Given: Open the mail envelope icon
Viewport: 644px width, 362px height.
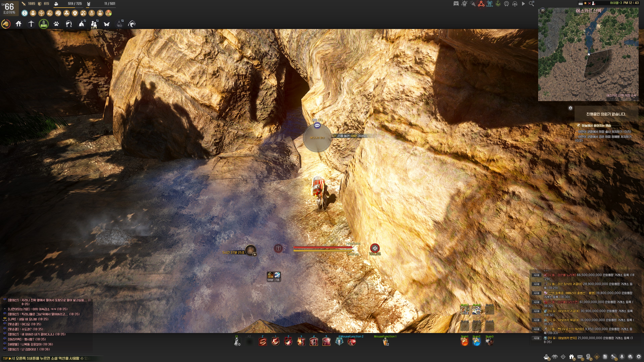Looking at the screenshot, I should (x=580, y=357).
